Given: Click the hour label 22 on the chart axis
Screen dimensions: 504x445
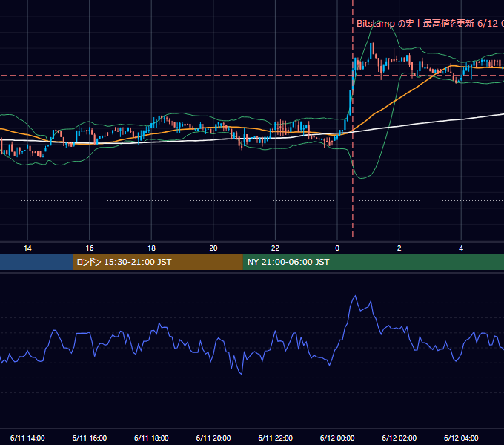Looking at the screenshot, I should 275,248.
